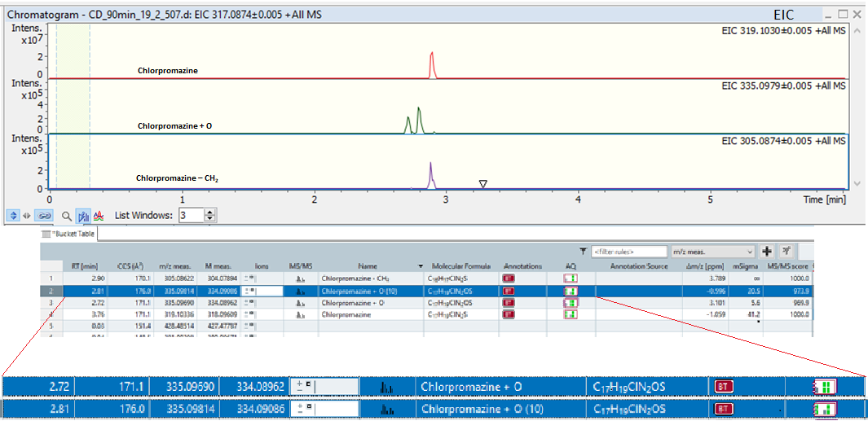Select table row number 3 header

click(51, 303)
